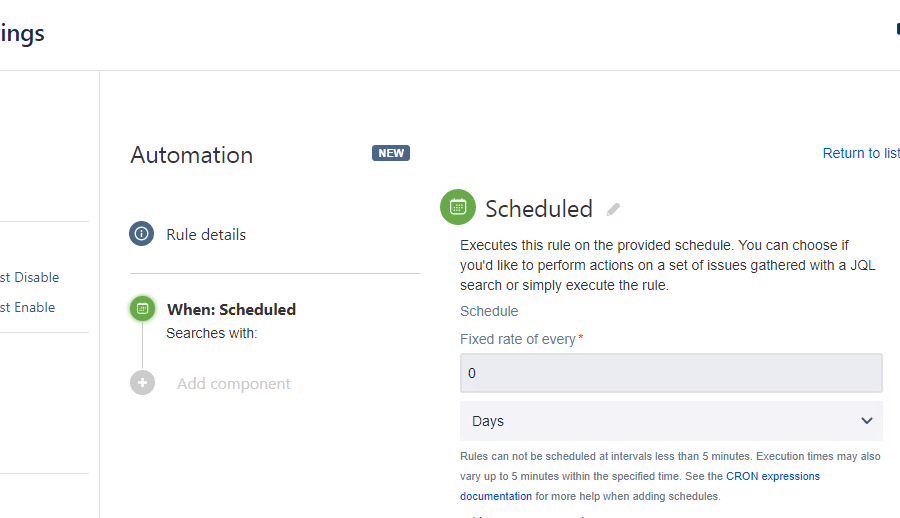Open the Days interval unit dropdown

[x=660, y=421]
